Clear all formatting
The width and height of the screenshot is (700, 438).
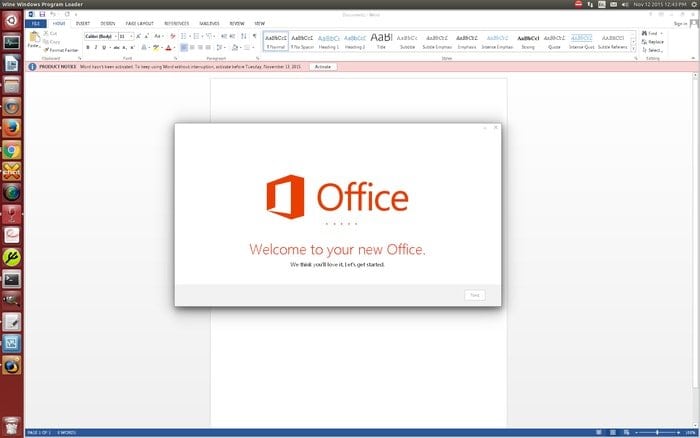pos(173,36)
